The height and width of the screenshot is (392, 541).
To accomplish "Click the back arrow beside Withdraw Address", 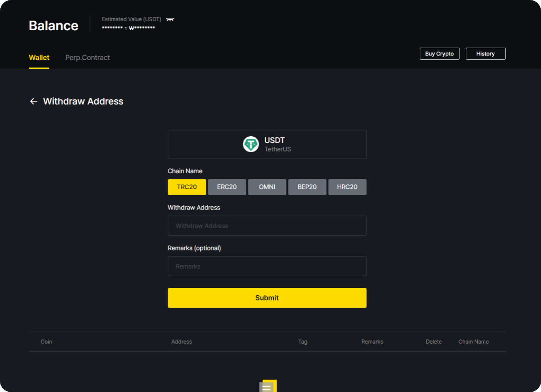I will [34, 101].
